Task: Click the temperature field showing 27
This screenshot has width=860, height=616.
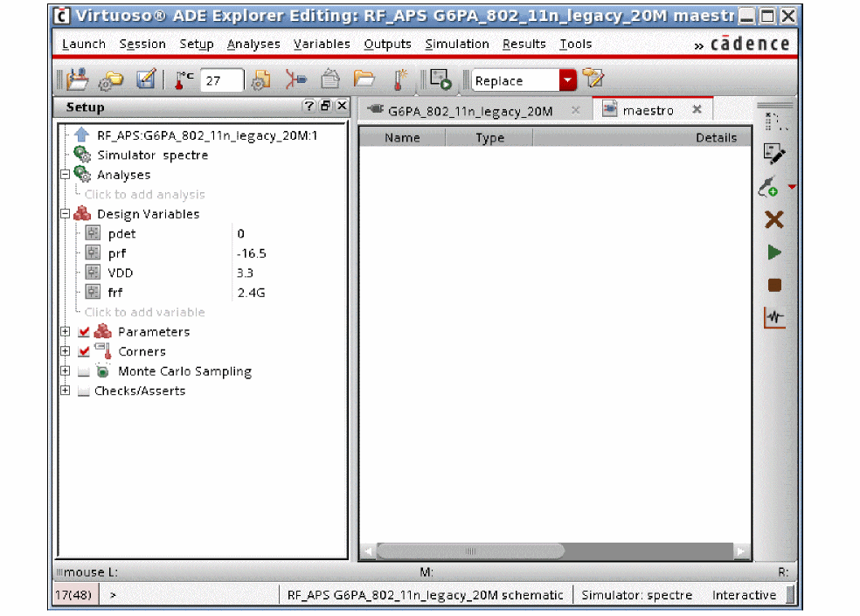Action: 222,80
